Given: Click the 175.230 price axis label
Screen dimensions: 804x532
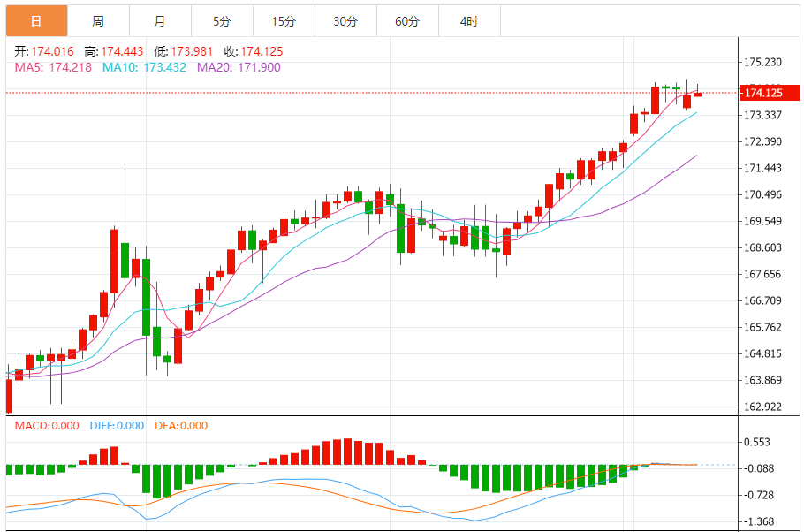Looking at the screenshot, I should coord(763,62).
